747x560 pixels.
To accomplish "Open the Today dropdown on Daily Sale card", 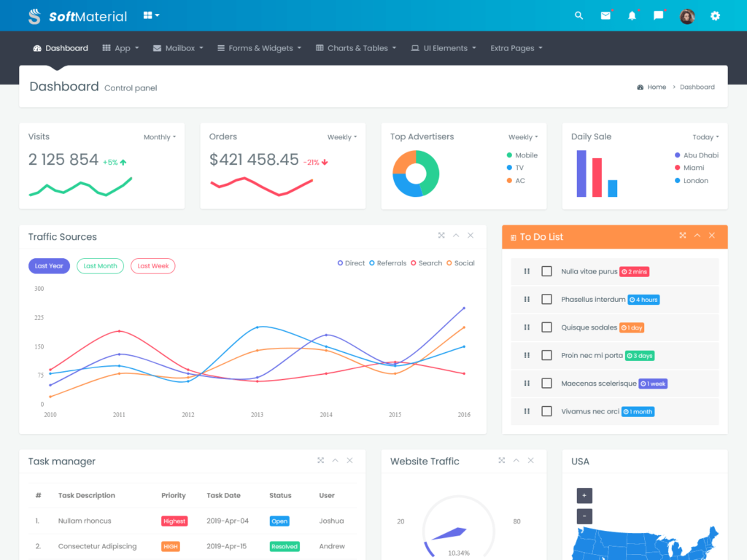I will (x=704, y=136).
